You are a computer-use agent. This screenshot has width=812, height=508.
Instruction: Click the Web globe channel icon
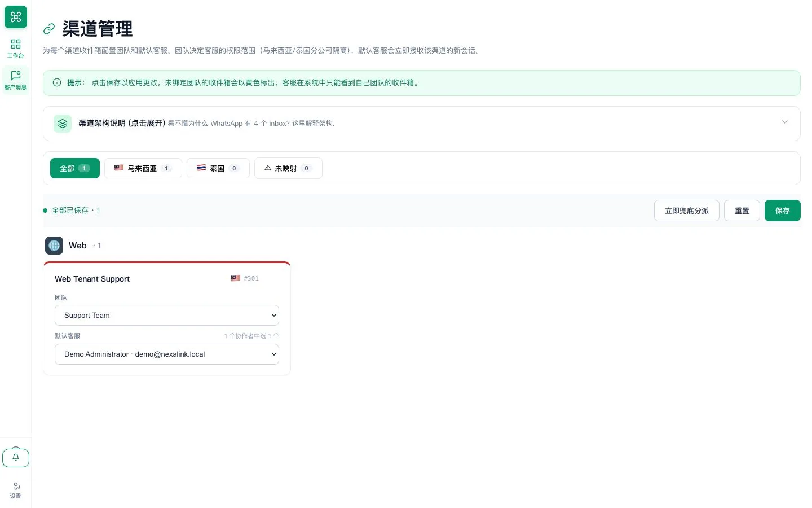[54, 246]
